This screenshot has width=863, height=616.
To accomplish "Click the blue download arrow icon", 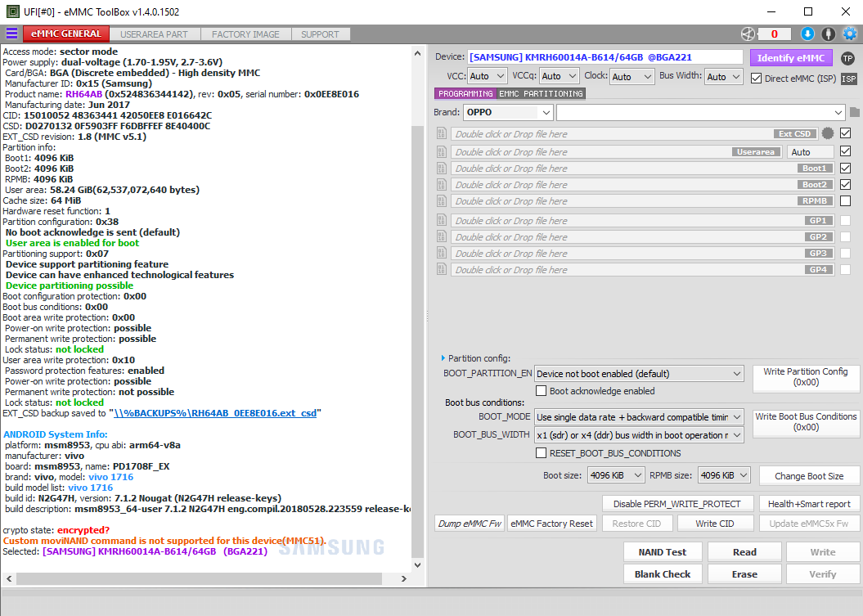I will (807, 34).
